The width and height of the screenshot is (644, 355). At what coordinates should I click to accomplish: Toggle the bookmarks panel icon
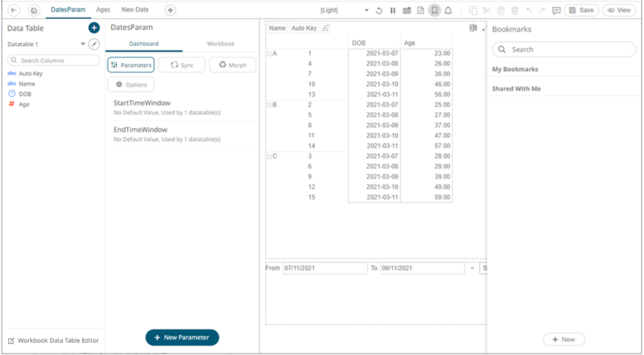coord(434,10)
